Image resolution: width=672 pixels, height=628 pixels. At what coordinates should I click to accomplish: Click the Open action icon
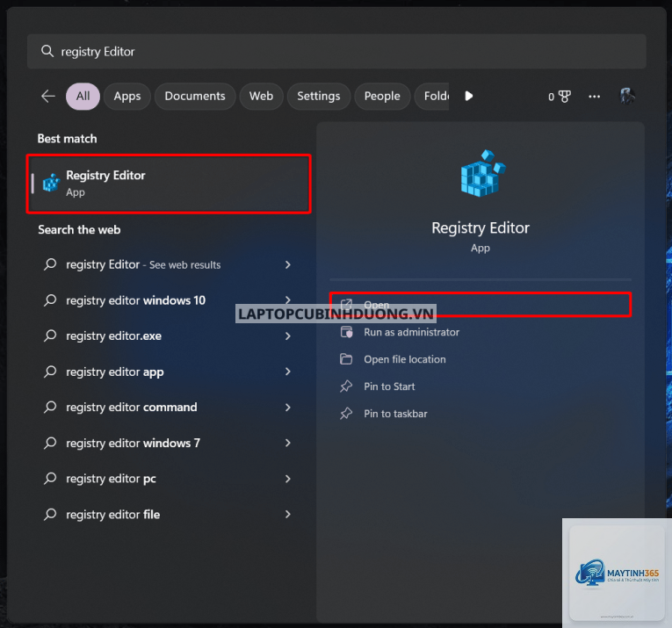346,305
